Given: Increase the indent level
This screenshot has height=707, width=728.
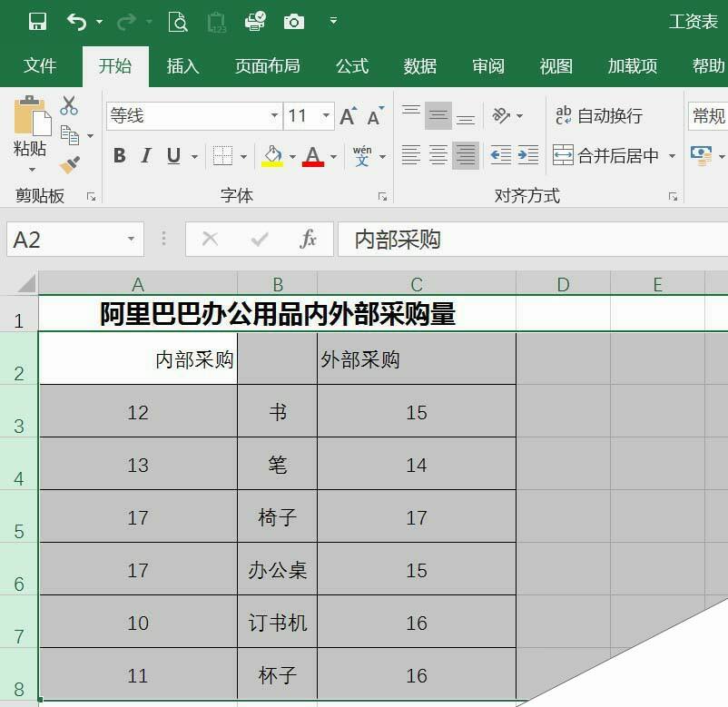Looking at the screenshot, I should click(x=528, y=155).
